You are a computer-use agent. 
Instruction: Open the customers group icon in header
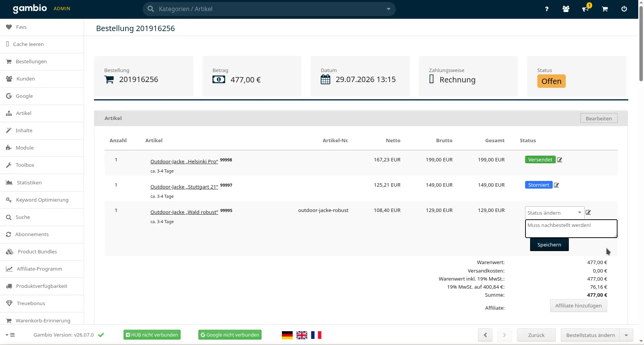point(566,9)
